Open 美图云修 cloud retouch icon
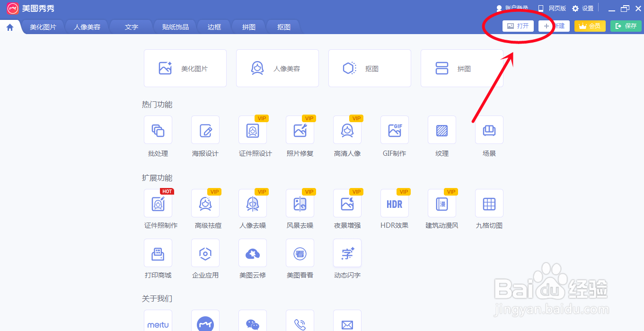Screen dimensions: 644x331 [253, 253]
